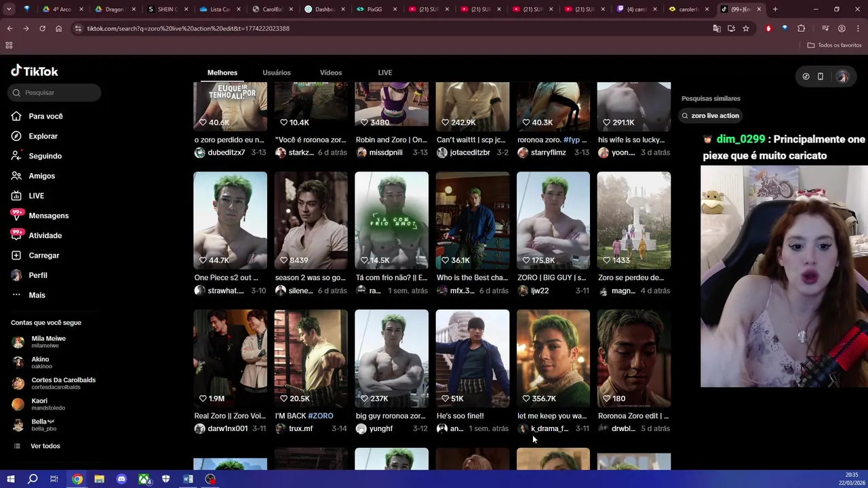Image resolution: width=868 pixels, height=488 pixels.
Task: Open Discord from taskbar
Action: click(x=121, y=479)
